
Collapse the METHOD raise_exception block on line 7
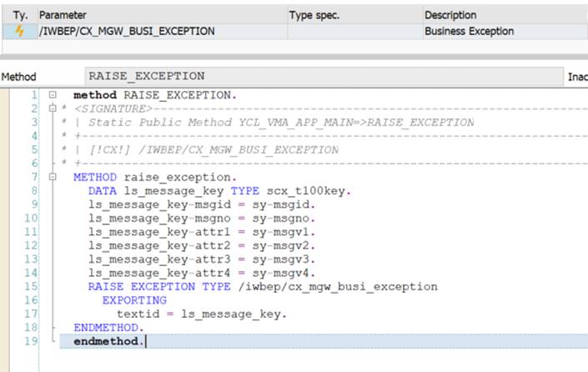53,177
